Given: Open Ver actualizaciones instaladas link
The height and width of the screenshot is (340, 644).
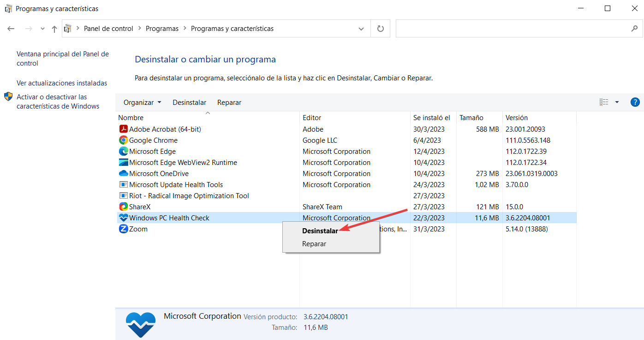Looking at the screenshot, I should 62,83.
